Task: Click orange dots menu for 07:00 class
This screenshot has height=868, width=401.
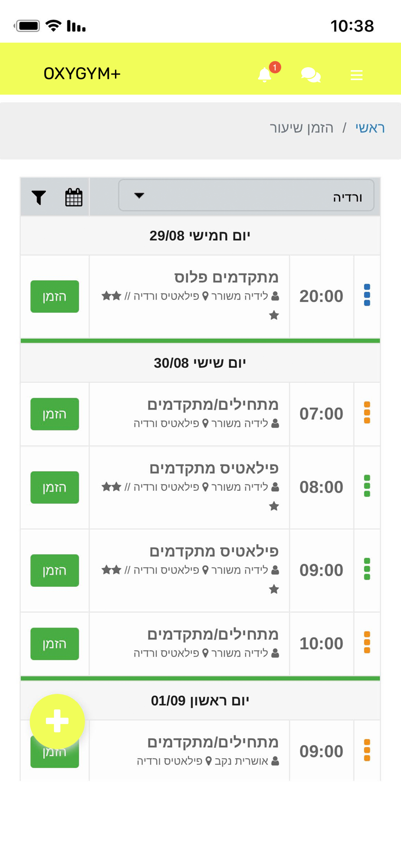Action: 367,413
